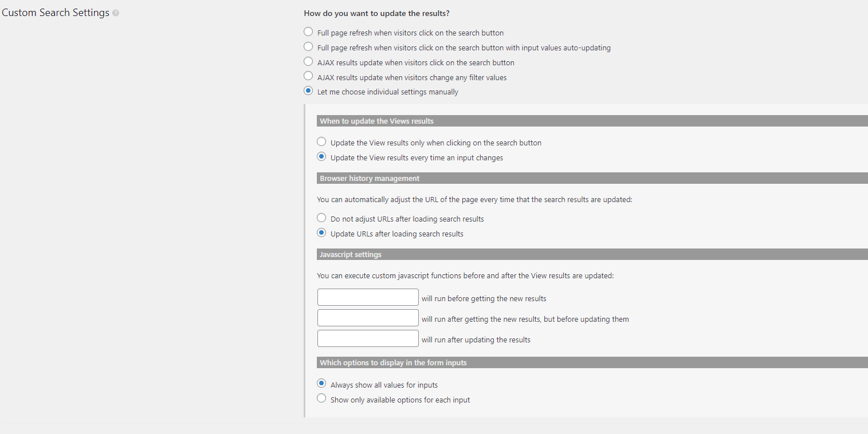Select Do not adjust URLs after loading results
The image size is (868, 434).
[x=321, y=218]
